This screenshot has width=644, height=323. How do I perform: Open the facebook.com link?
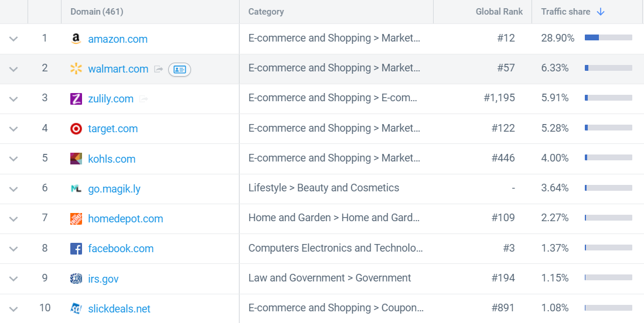click(x=121, y=249)
